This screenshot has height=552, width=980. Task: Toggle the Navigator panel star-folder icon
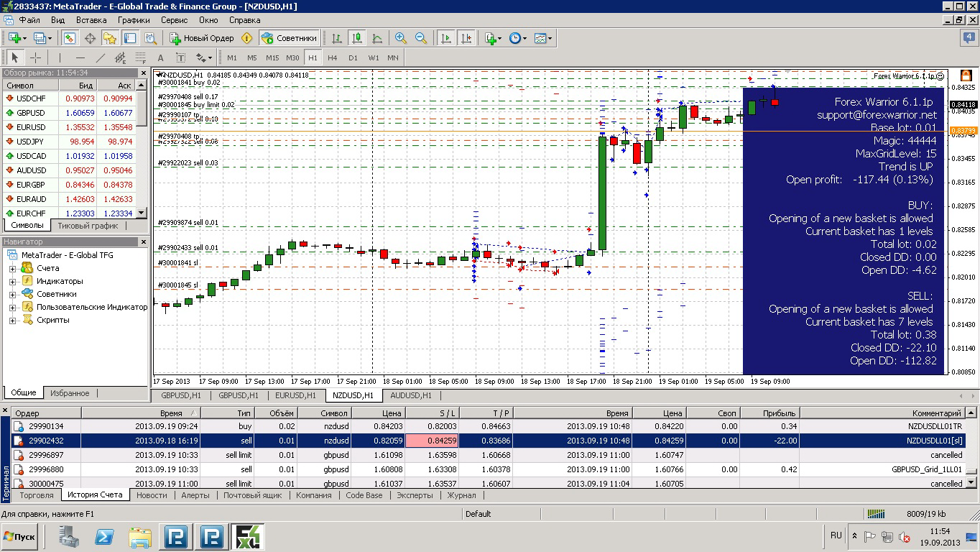(x=110, y=38)
